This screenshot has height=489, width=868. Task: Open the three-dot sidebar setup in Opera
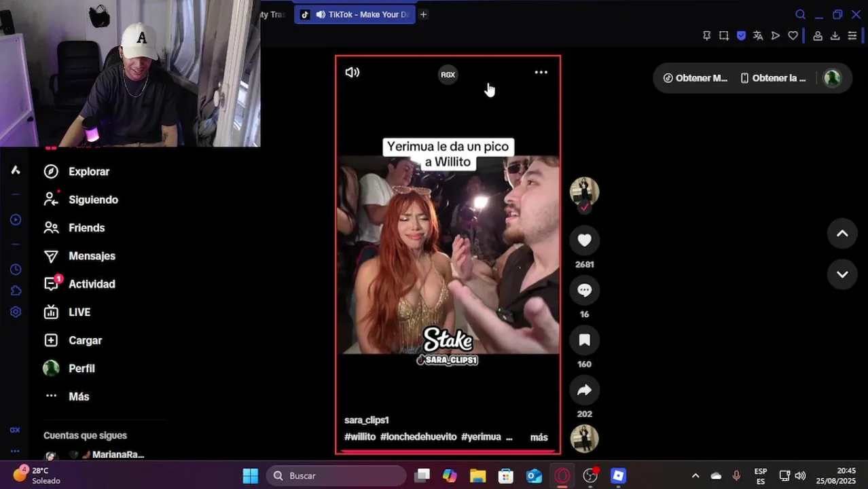(15, 451)
